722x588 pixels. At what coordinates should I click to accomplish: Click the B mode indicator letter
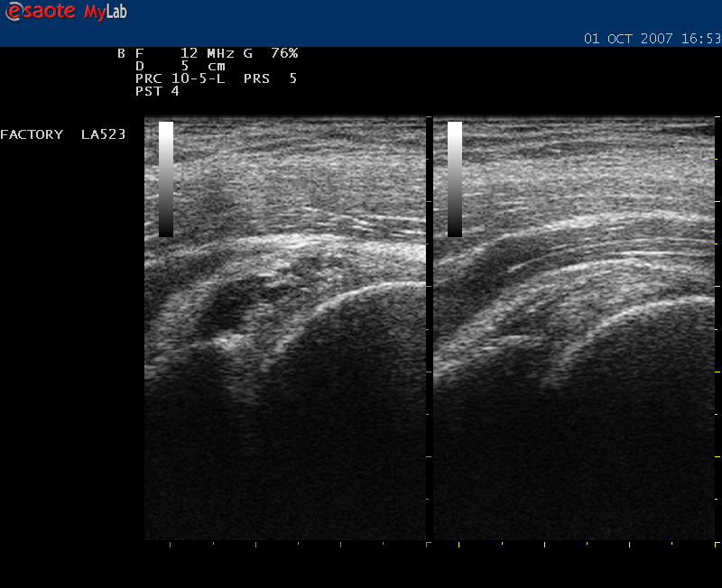coord(121,53)
